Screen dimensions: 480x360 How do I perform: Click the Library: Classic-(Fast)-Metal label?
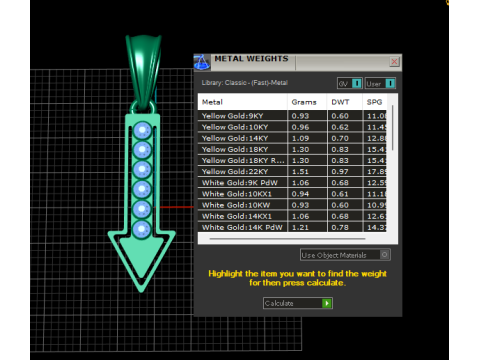[244, 83]
